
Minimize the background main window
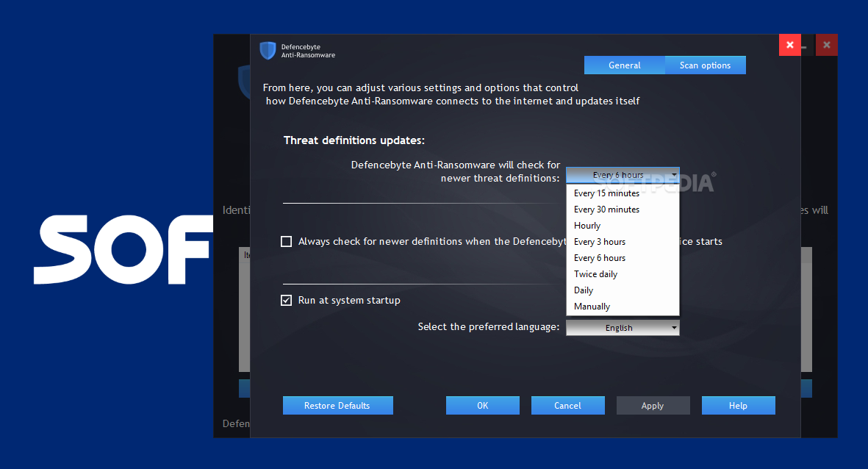pos(808,45)
